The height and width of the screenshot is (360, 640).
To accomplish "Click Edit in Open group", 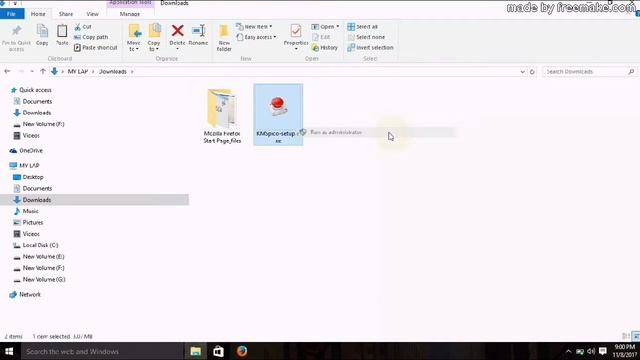I will coord(321,37).
